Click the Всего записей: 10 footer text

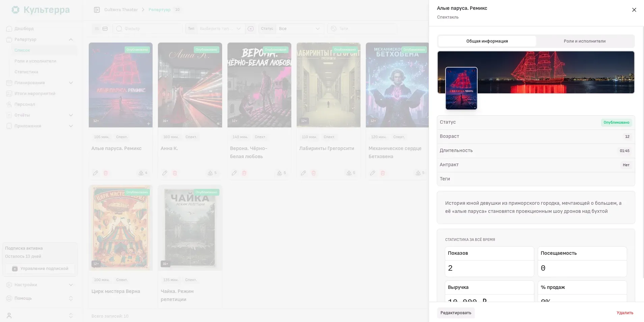tap(110, 316)
